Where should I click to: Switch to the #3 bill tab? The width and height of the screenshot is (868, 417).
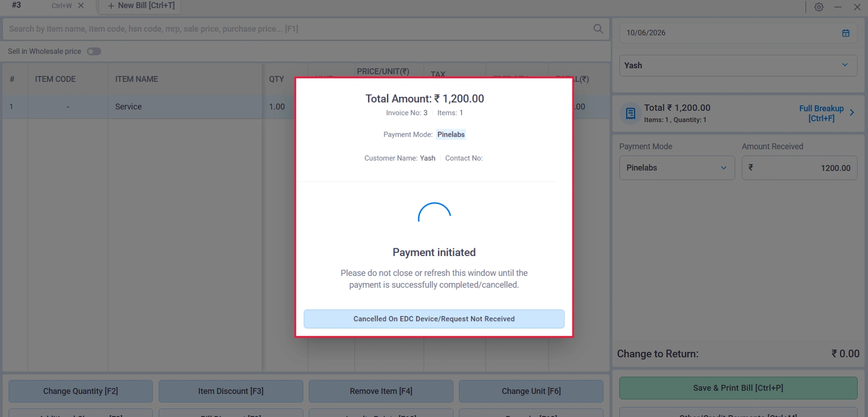pos(16,5)
